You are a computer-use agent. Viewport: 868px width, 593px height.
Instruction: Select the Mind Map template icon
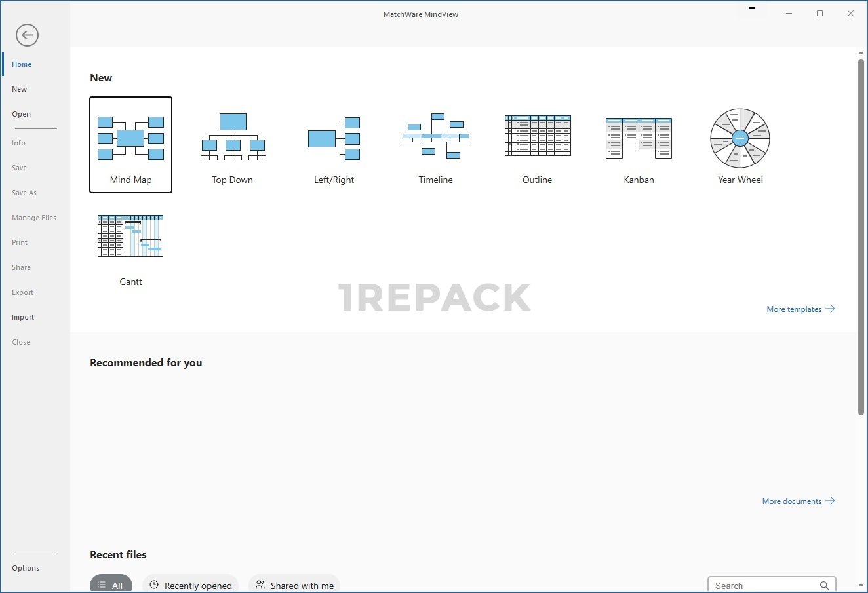(x=130, y=138)
